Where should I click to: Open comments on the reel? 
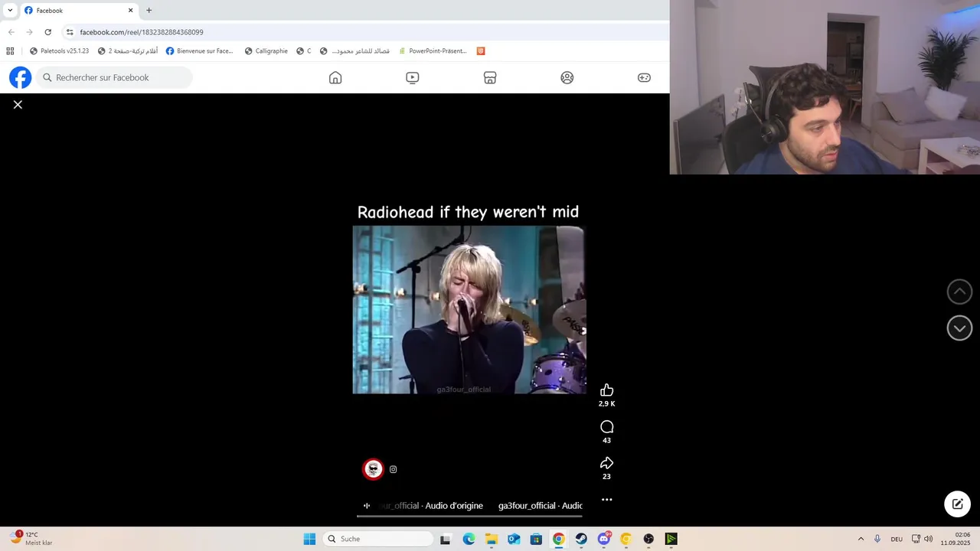click(x=606, y=427)
